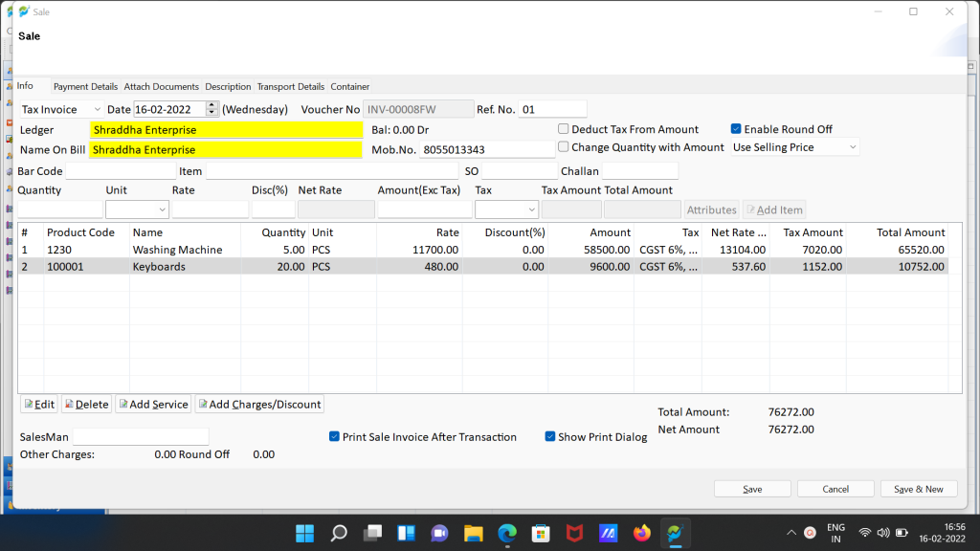Click the Ledger field
This screenshot has width=980, height=551.
pyautogui.click(x=226, y=130)
